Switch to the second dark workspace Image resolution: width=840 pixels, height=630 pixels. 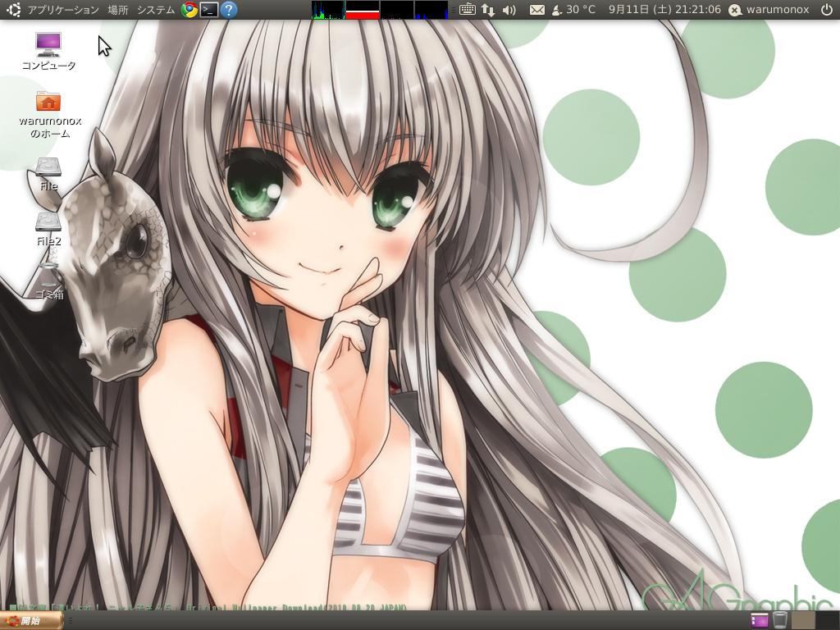pos(828,620)
